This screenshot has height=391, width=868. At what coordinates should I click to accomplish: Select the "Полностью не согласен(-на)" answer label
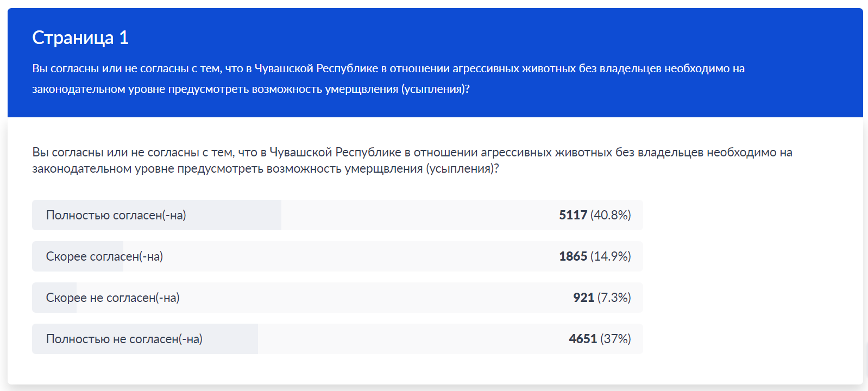[x=124, y=339]
